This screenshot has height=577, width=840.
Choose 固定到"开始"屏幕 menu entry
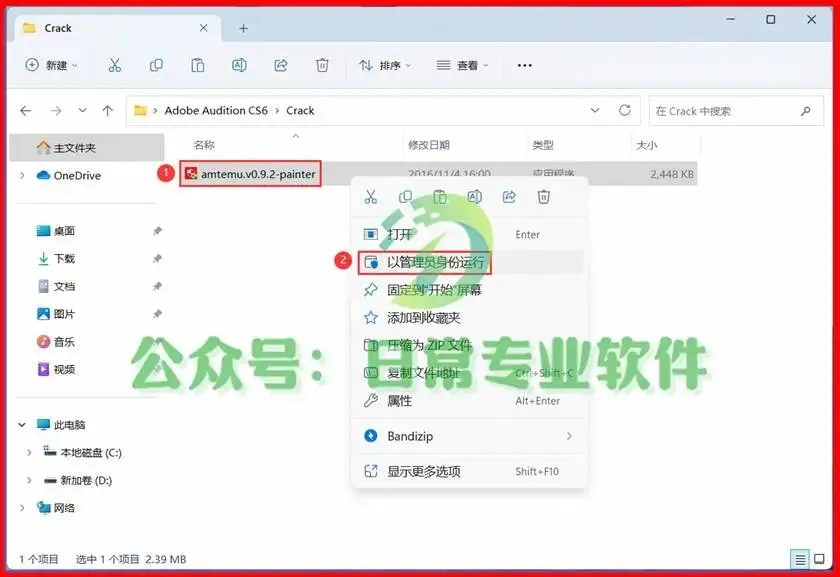tap(470, 290)
